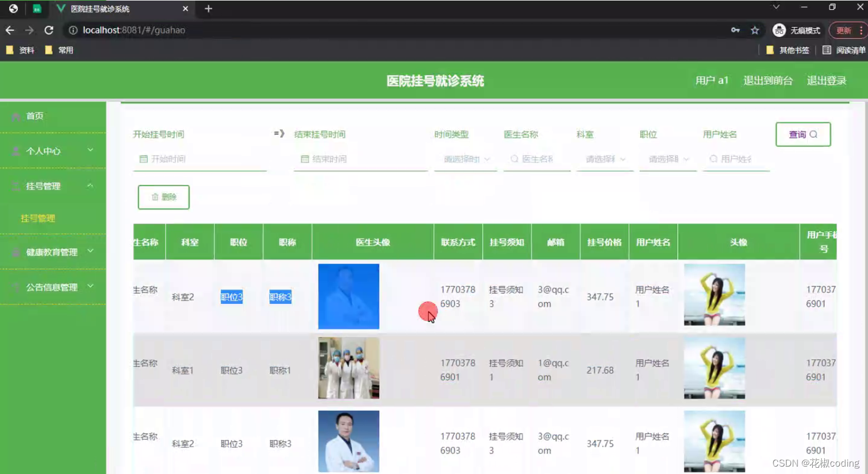Collapse the 挂号管理 menu with its chevron
The width and height of the screenshot is (868, 474).
[x=90, y=186]
